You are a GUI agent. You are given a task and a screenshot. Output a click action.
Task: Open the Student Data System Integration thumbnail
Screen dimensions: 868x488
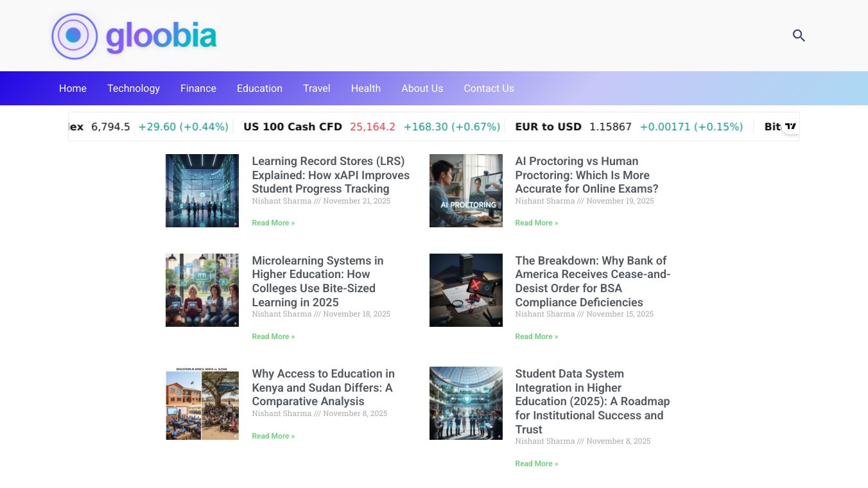click(x=466, y=403)
